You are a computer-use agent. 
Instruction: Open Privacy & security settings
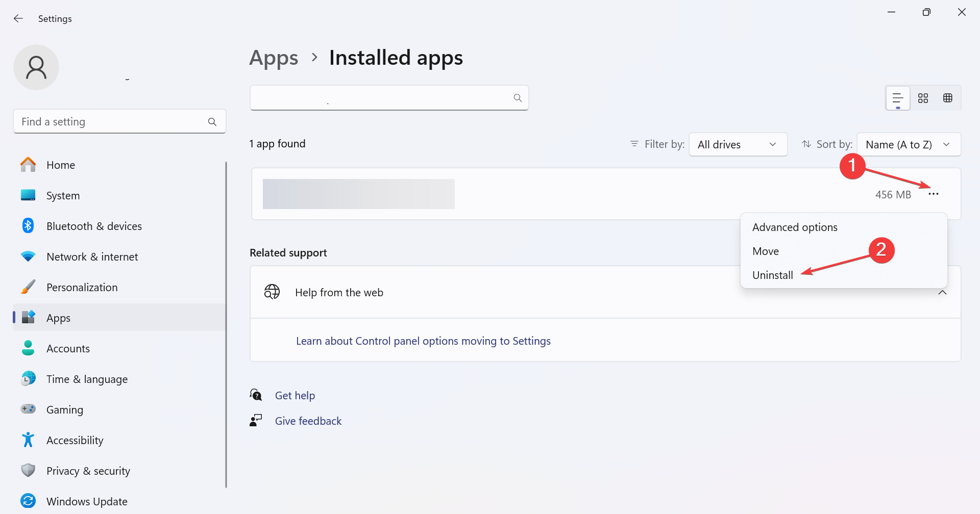[119, 471]
